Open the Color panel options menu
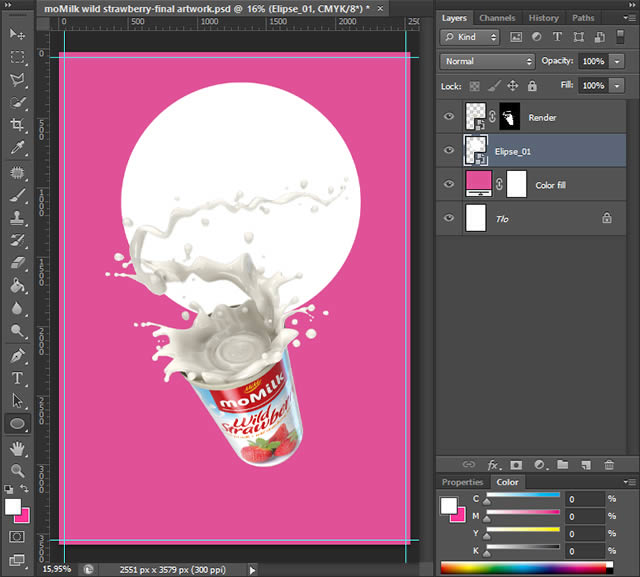 (x=629, y=482)
